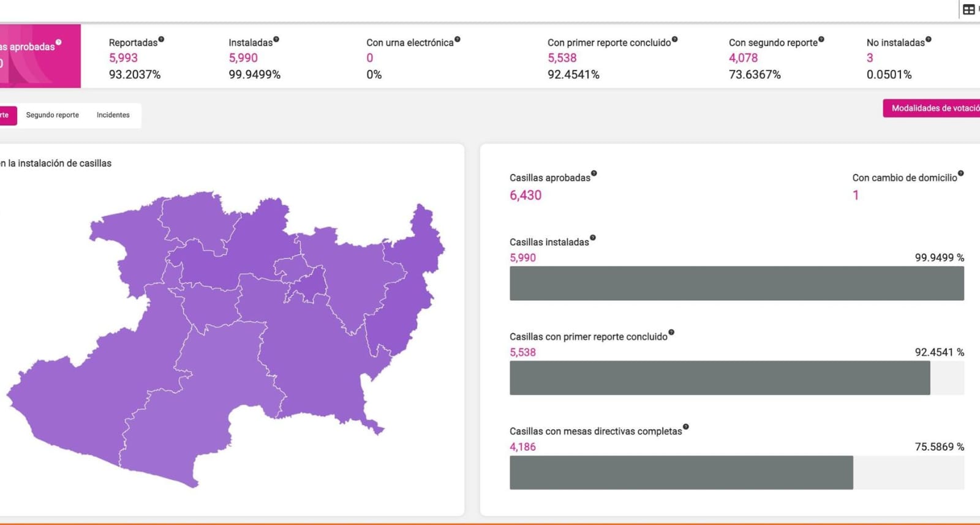Click the info icon beside top Instaladas
This screenshot has width=980, height=525.
point(276,39)
